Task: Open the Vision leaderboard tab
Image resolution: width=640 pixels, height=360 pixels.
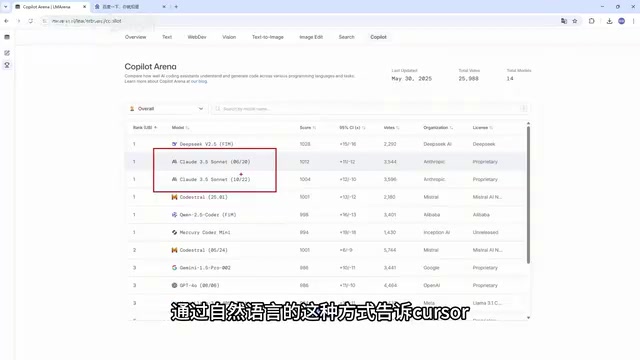Action: [229, 37]
